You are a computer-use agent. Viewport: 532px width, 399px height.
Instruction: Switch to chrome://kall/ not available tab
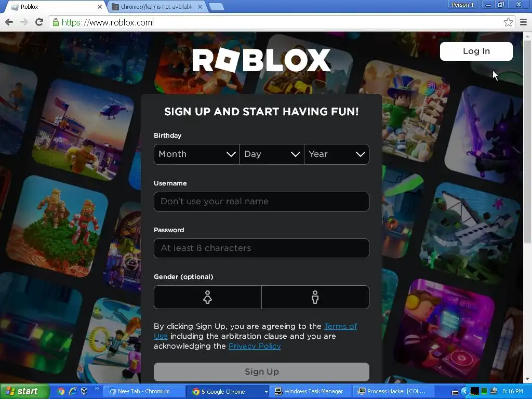tap(156, 7)
